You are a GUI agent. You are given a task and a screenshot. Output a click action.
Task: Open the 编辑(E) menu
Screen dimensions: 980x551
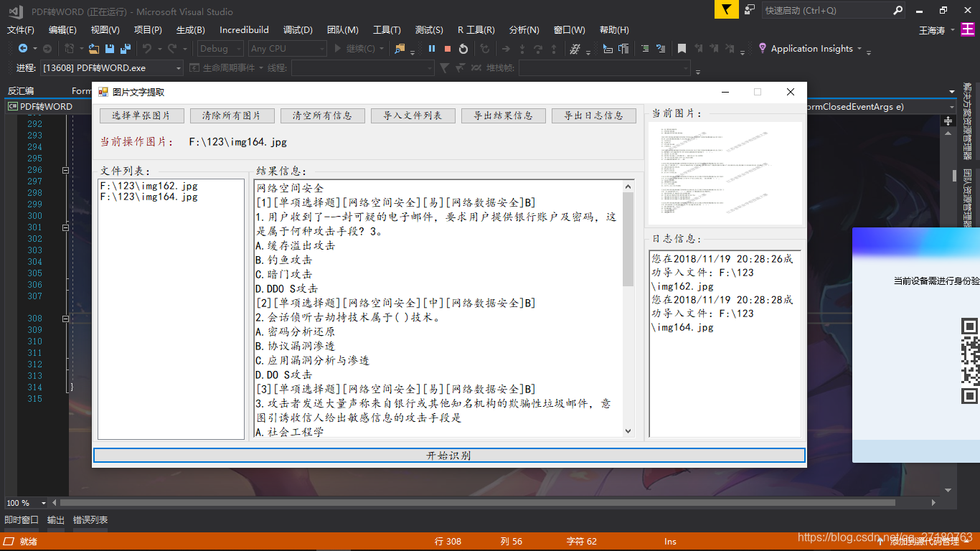(x=62, y=29)
